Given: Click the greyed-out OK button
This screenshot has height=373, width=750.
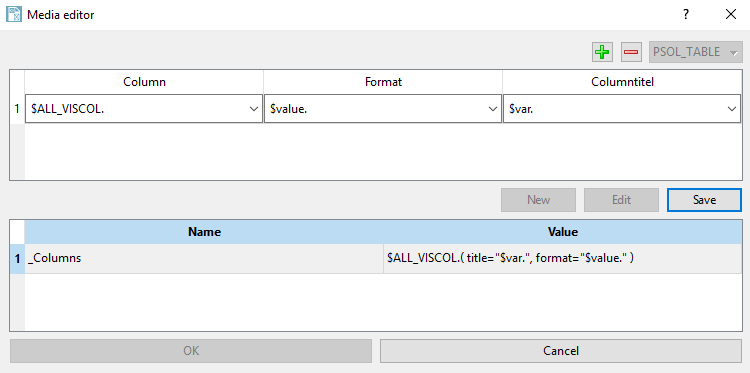Looking at the screenshot, I should (191, 351).
